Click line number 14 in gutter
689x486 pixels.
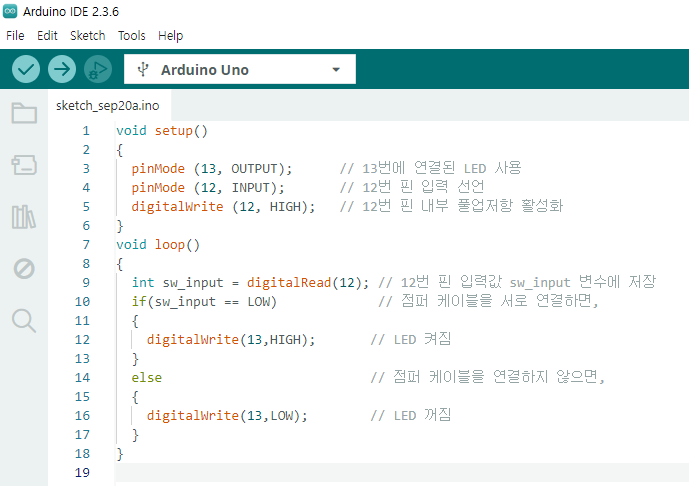[x=82, y=378]
